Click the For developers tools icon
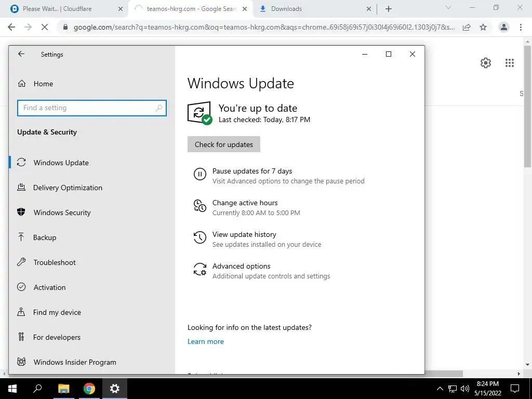Viewport: 532px width, 399px height. click(x=21, y=337)
